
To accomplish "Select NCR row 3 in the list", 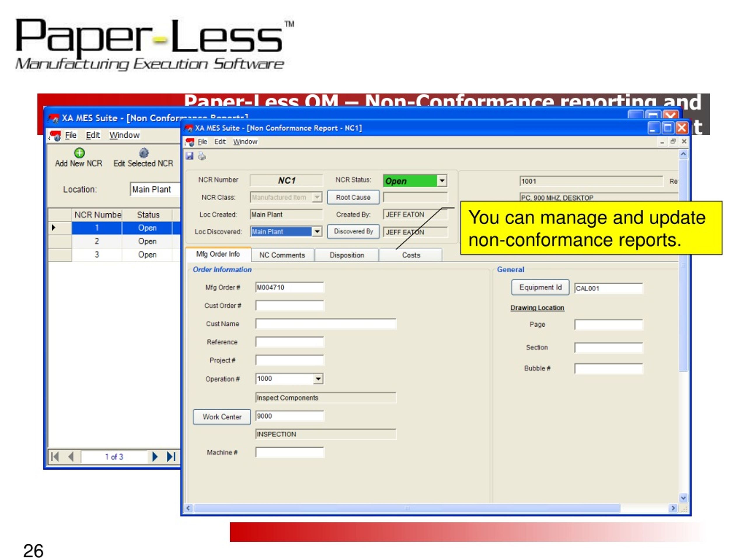I will (114, 255).
